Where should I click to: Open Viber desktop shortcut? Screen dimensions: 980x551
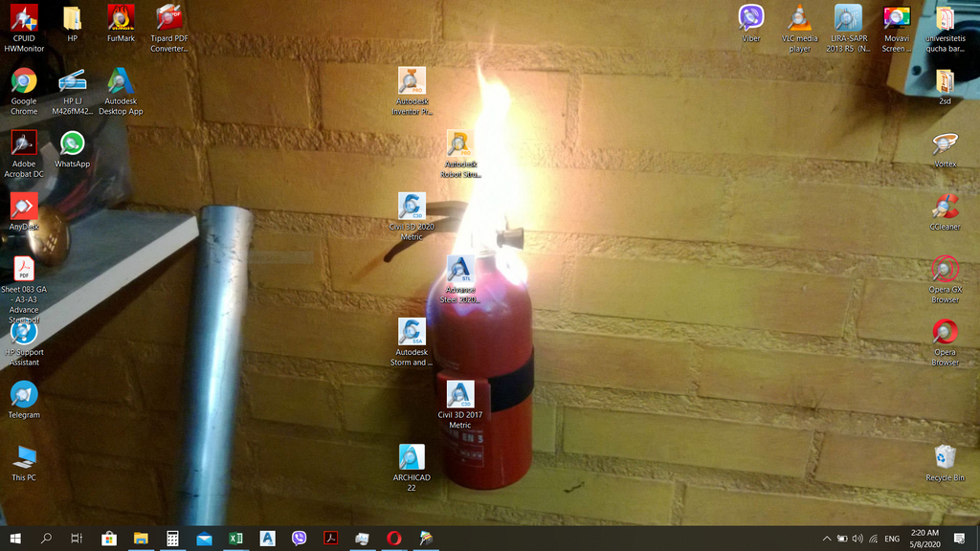coord(750,24)
